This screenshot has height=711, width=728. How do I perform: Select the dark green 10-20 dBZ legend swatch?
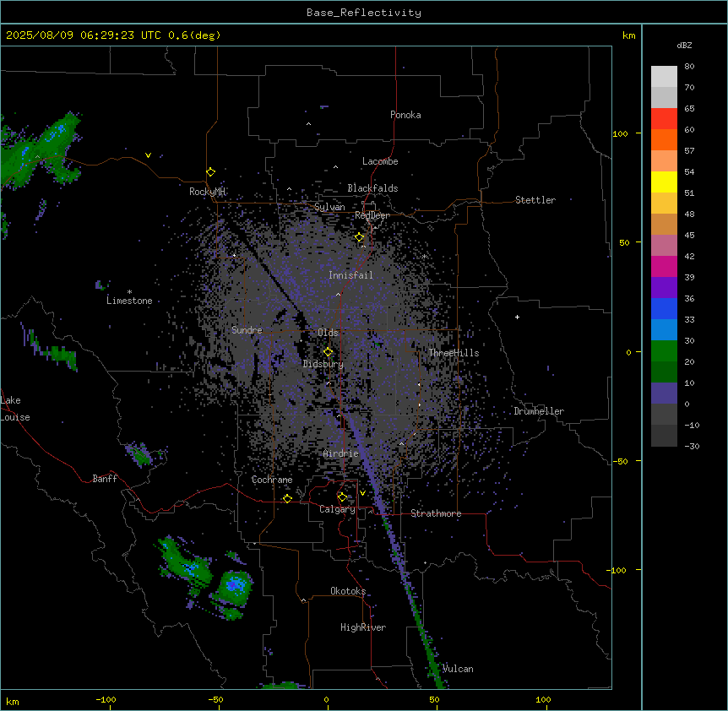pyautogui.click(x=664, y=372)
